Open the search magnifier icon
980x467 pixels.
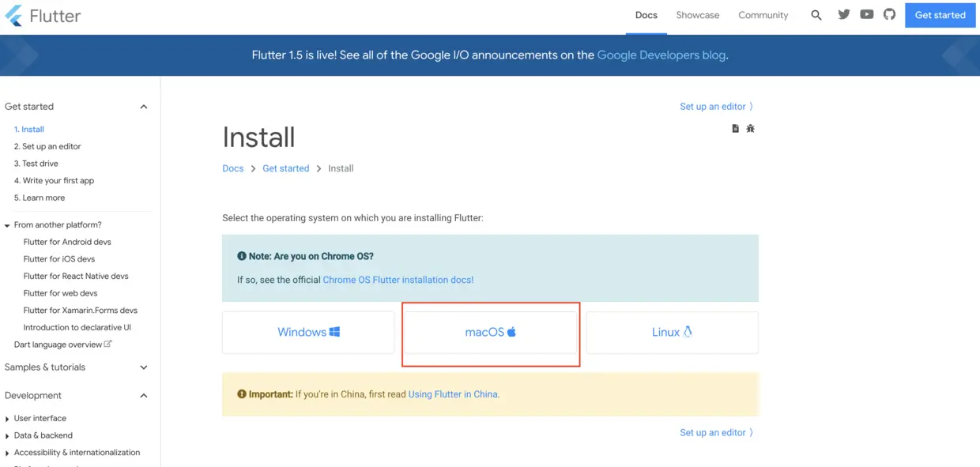click(816, 15)
